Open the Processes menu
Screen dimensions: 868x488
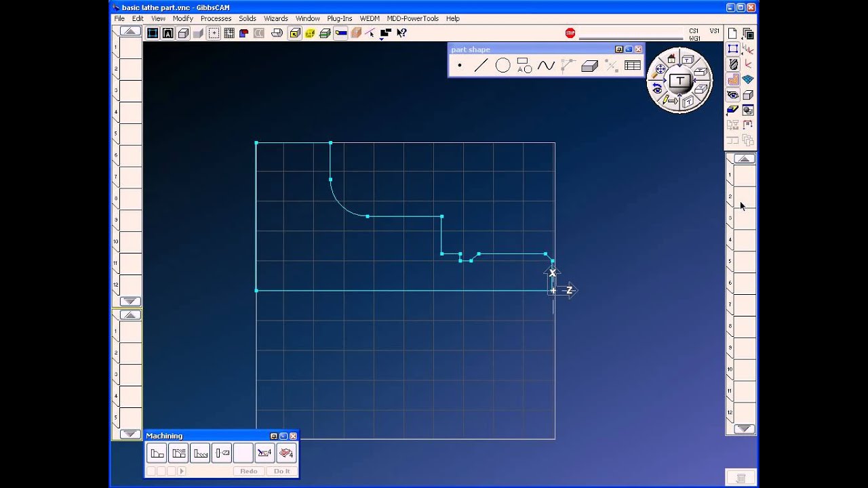pos(216,18)
